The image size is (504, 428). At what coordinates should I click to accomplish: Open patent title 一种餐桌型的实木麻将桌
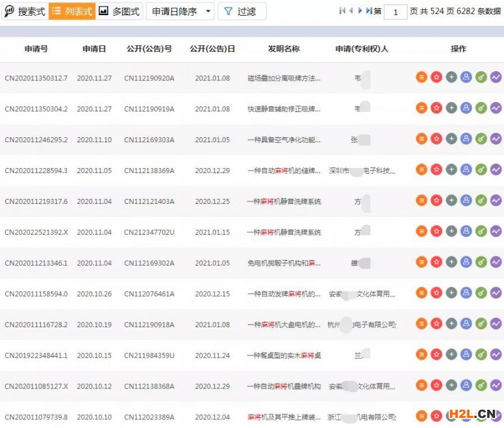(284, 356)
